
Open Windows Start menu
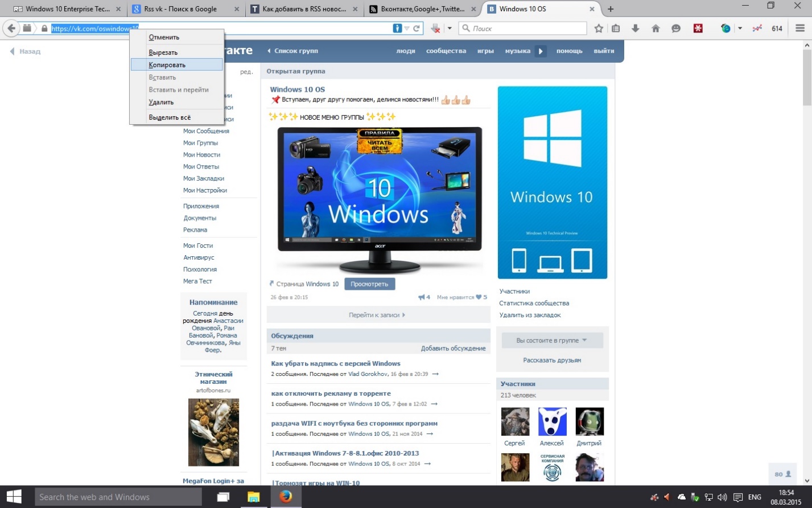[x=14, y=497]
